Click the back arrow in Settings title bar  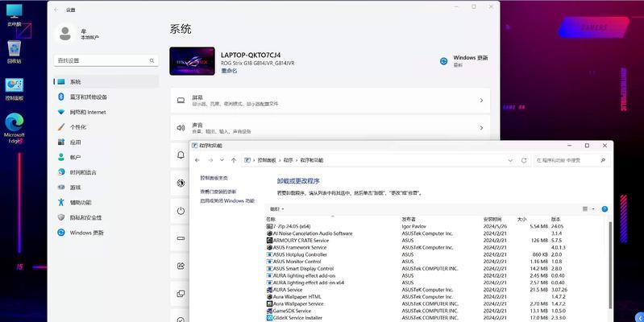[56, 10]
